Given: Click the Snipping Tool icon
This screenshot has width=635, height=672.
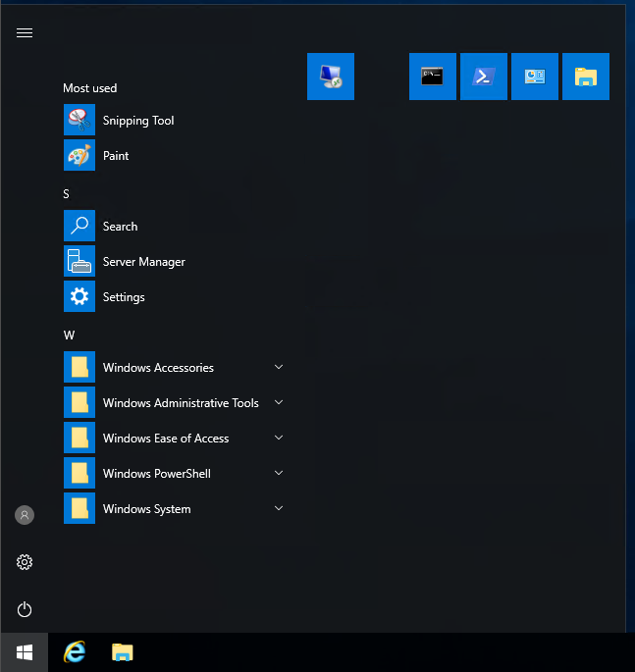Looking at the screenshot, I should (79, 120).
